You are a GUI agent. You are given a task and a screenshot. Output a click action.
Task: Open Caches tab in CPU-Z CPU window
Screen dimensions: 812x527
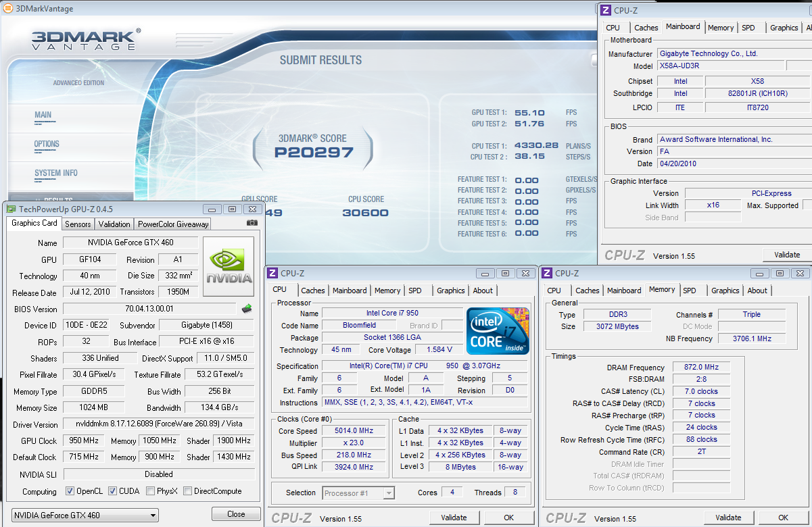(313, 291)
